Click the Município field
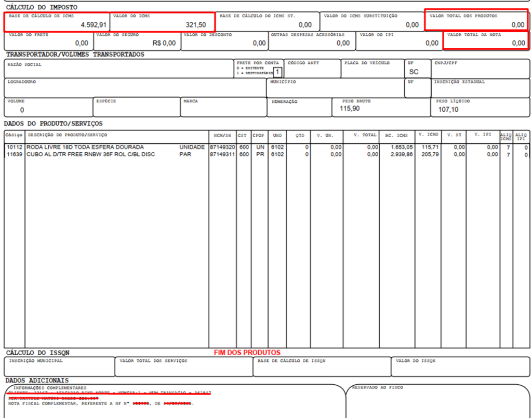 pyautogui.click(x=336, y=88)
